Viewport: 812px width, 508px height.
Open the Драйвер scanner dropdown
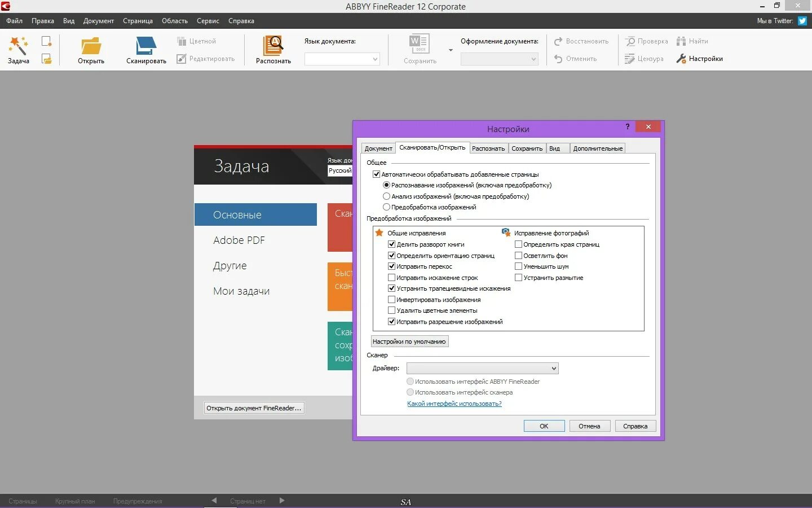(x=483, y=369)
